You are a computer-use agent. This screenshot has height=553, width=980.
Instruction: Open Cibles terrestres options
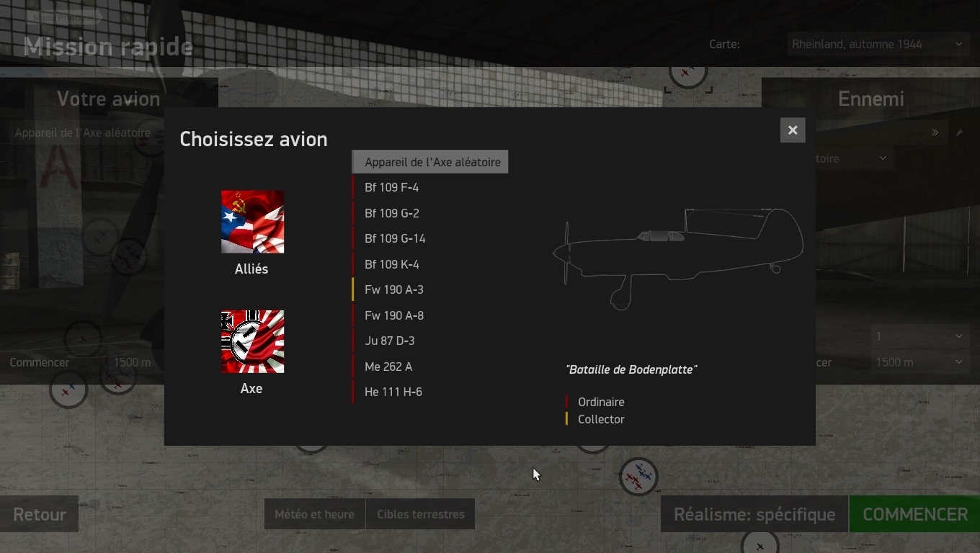tap(421, 514)
